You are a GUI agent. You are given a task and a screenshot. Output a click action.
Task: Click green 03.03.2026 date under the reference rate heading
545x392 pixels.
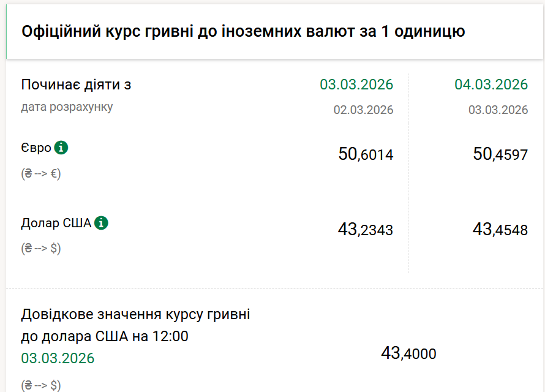[x=58, y=358]
